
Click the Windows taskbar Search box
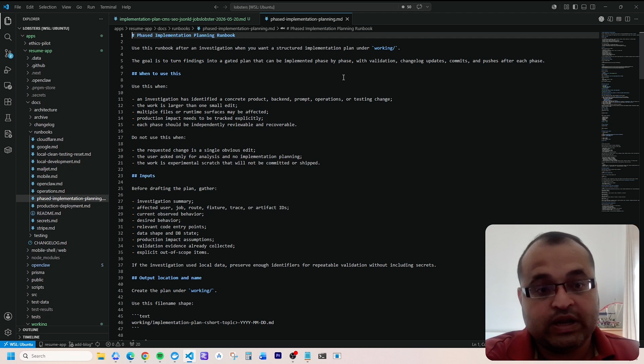tap(56, 356)
